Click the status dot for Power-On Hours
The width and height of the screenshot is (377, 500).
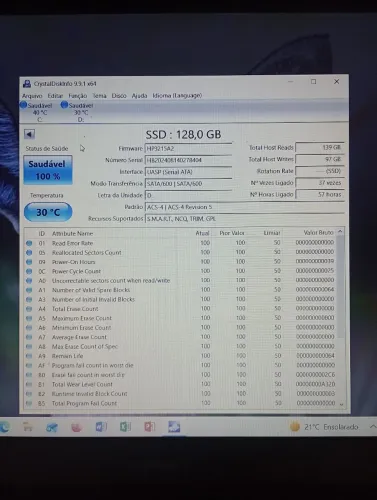[29, 262]
